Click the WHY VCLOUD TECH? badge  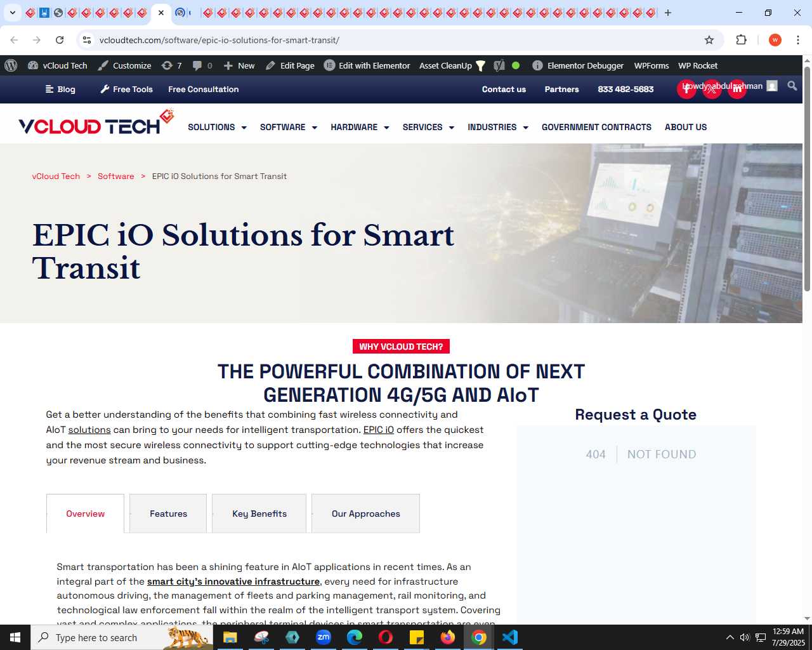point(401,347)
